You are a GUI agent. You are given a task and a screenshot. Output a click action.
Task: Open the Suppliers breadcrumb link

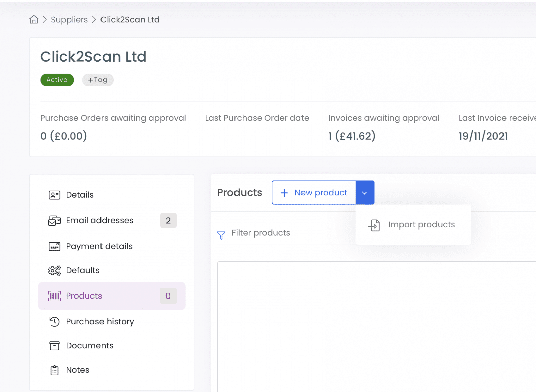pos(69,20)
